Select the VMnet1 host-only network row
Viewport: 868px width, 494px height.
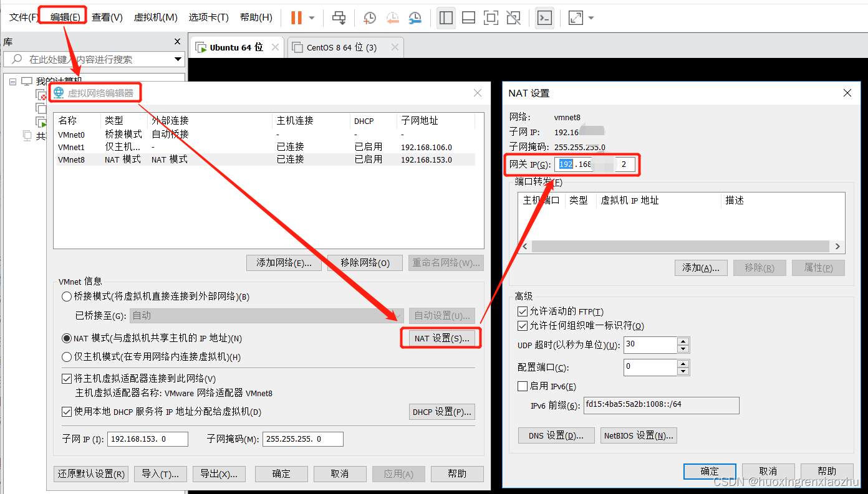click(x=264, y=147)
